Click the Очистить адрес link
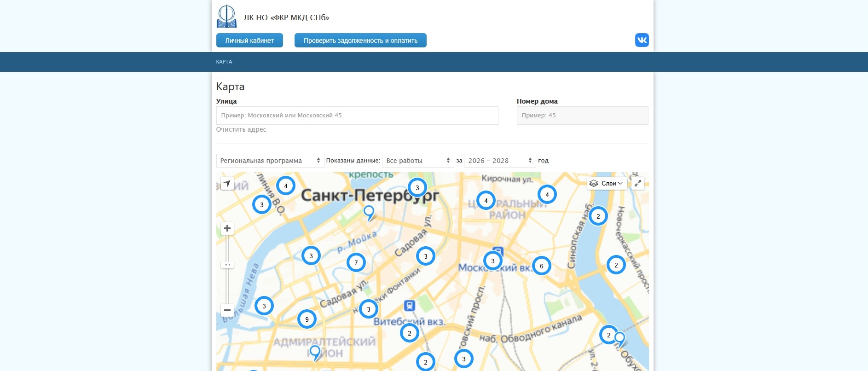 pyautogui.click(x=241, y=129)
